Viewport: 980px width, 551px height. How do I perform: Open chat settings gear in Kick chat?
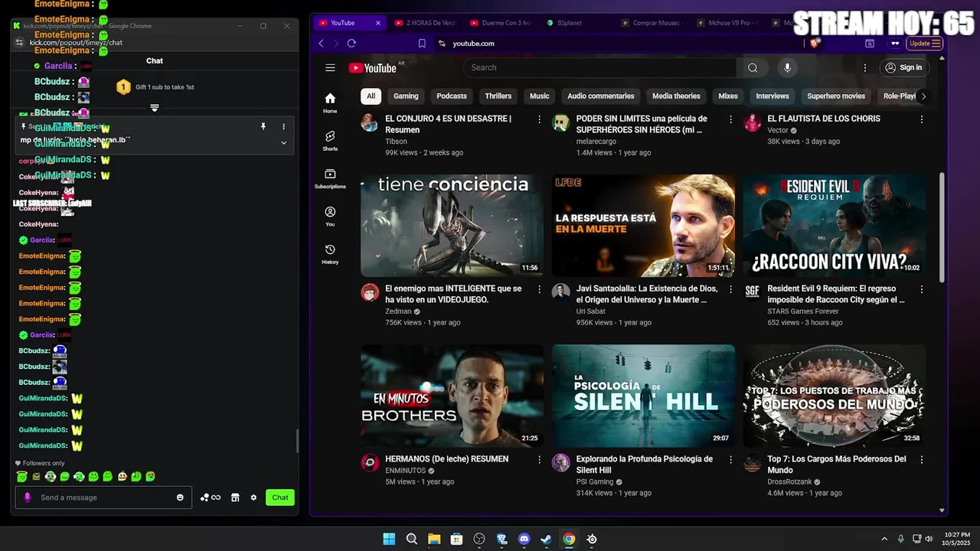253,497
